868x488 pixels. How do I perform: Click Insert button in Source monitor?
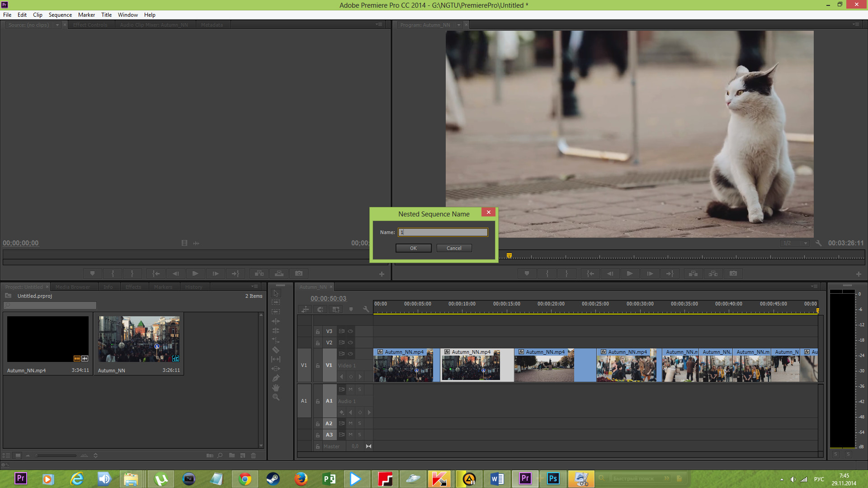click(x=259, y=273)
